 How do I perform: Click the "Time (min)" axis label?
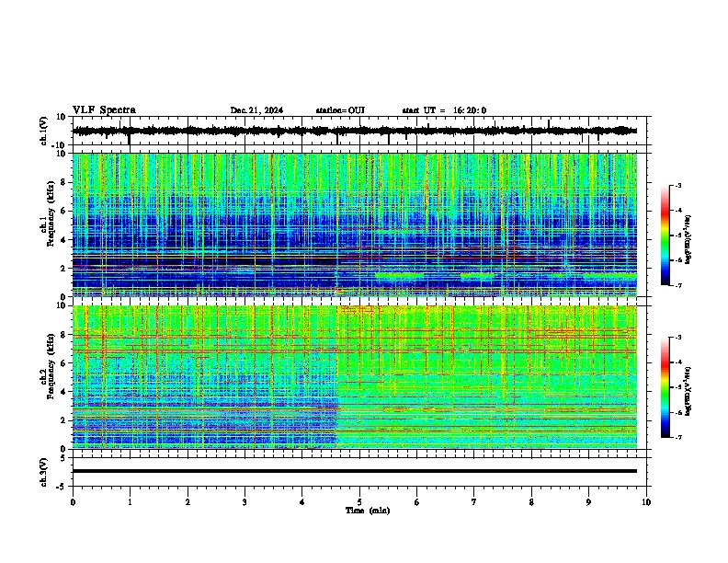click(368, 511)
